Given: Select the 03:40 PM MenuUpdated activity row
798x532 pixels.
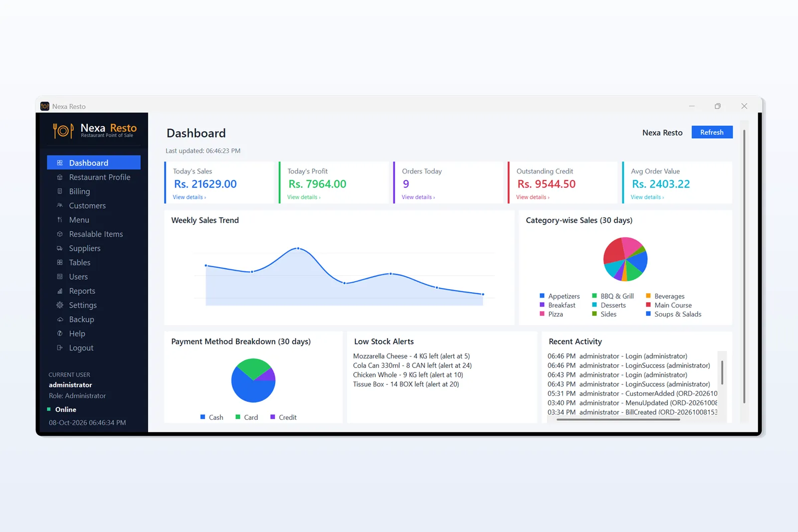Looking at the screenshot, I should (x=632, y=403).
